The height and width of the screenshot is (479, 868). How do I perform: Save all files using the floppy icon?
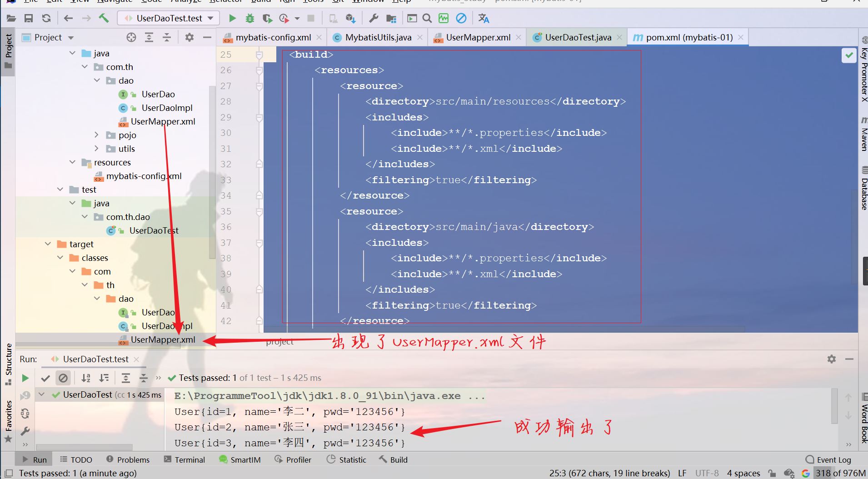(x=29, y=18)
